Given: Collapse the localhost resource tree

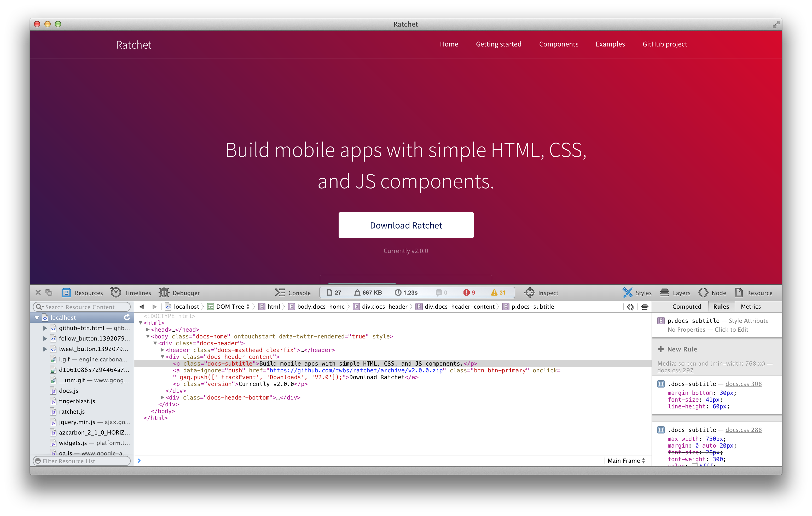Looking at the screenshot, I should (37, 318).
